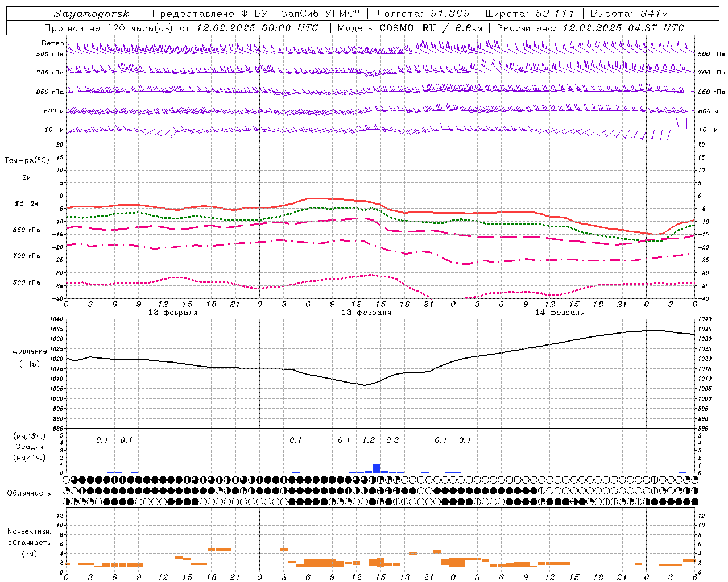The height and width of the screenshot is (582, 728).
Task: Select the 'Тем-ра(°C)' temperature panel label
Action: (x=27, y=161)
